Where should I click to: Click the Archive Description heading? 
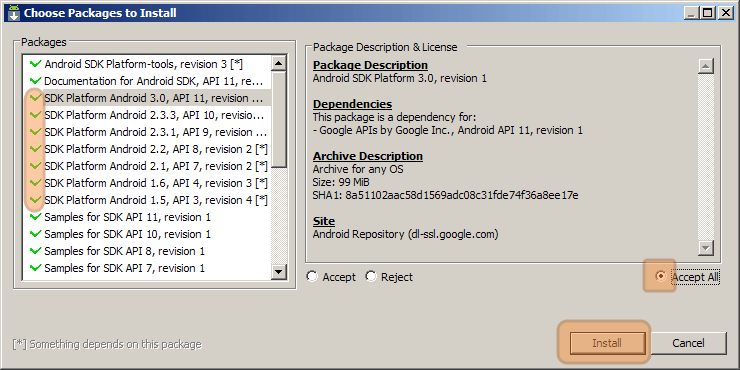[x=368, y=156]
